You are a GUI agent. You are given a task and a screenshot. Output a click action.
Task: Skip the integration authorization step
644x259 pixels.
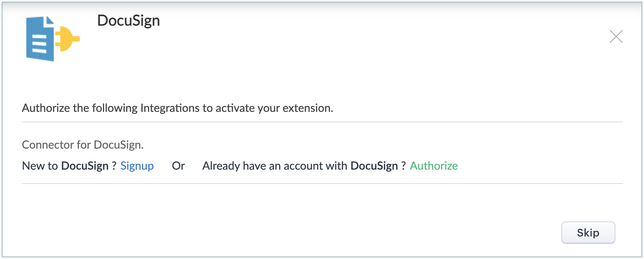tap(588, 233)
